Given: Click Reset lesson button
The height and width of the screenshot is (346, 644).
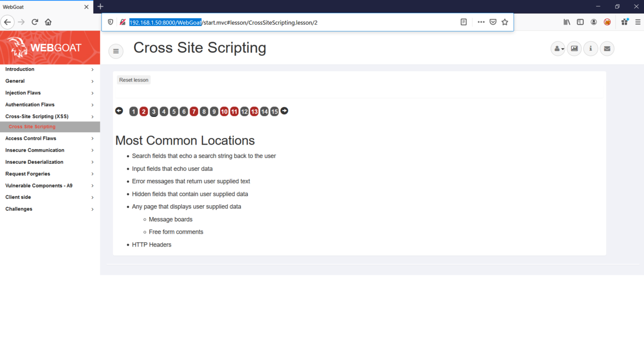Looking at the screenshot, I should (134, 80).
